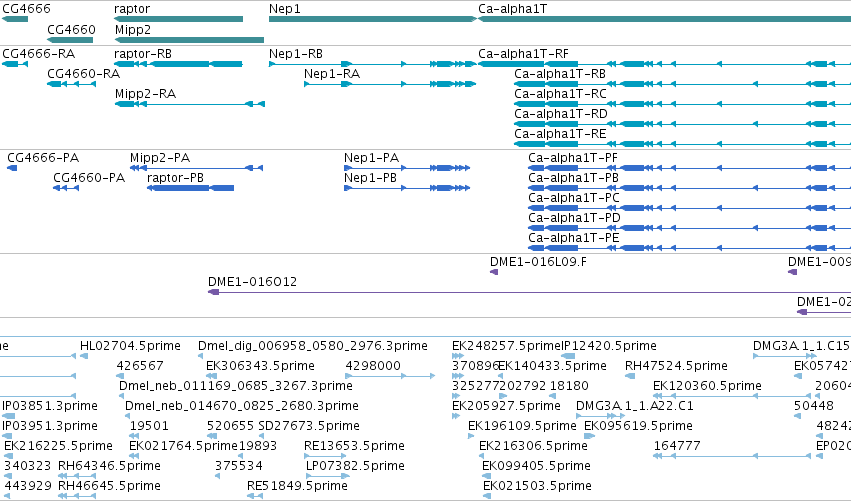Click the raptor-RB transcript label
The image size is (851, 501).
(x=143, y=54)
